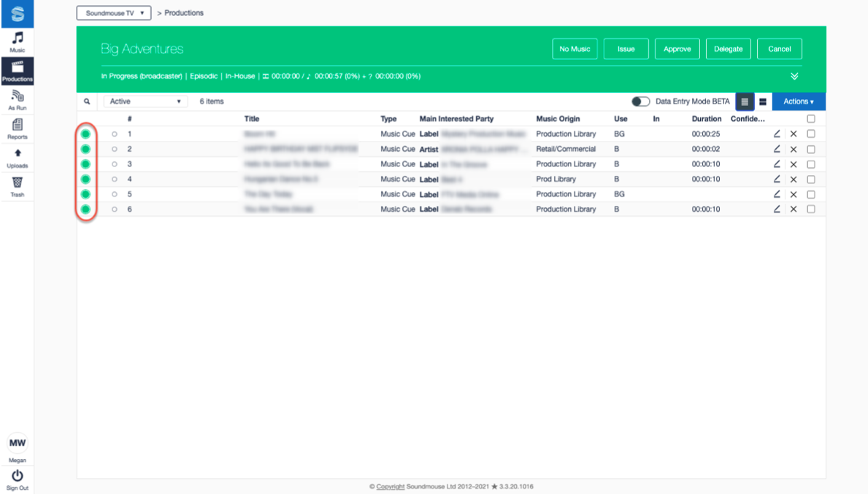Screen dimensions: 868x497
Task: Sort by the Type column header
Action: (388, 118)
